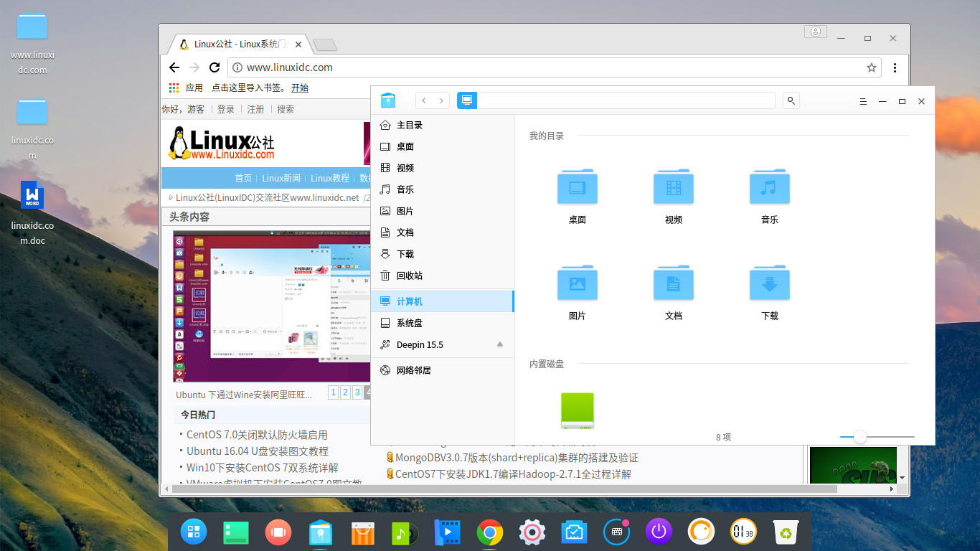Select 音乐 in the sidebar
980x551 pixels.
coord(443,189)
